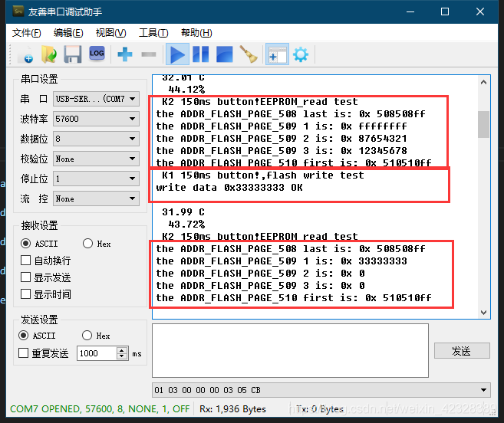Click the '43.72%' humidity line
The image size is (504, 423).
point(186,225)
